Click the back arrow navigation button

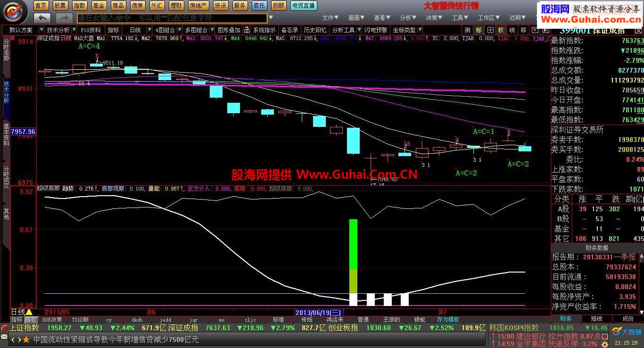[x=42, y=18]
